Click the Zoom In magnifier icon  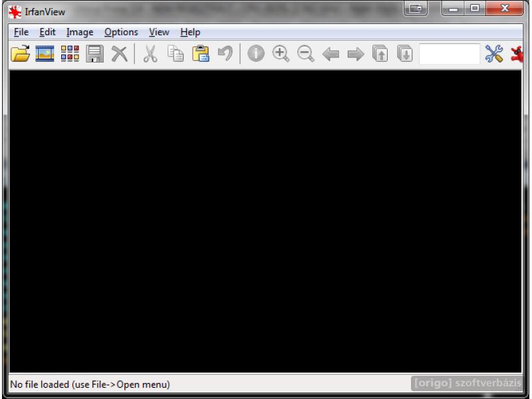pyautogui.click(x=281, y=54)
